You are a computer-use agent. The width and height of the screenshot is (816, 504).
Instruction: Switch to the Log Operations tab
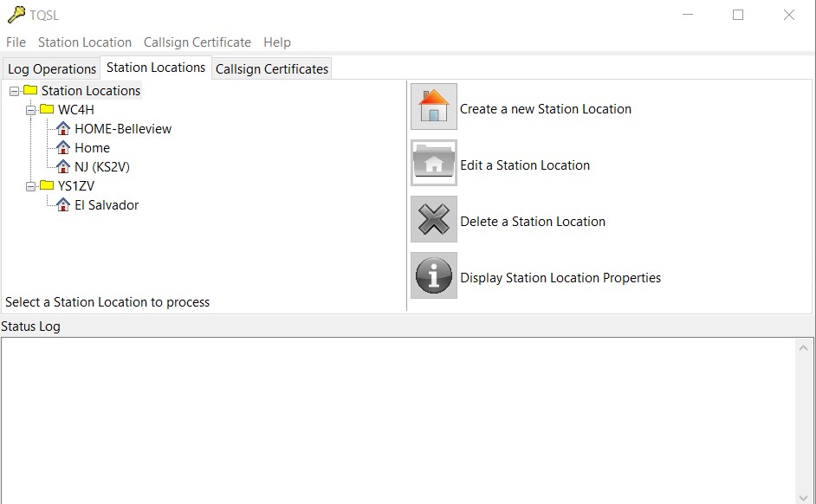pyautogui.click(x=52, y=68)
